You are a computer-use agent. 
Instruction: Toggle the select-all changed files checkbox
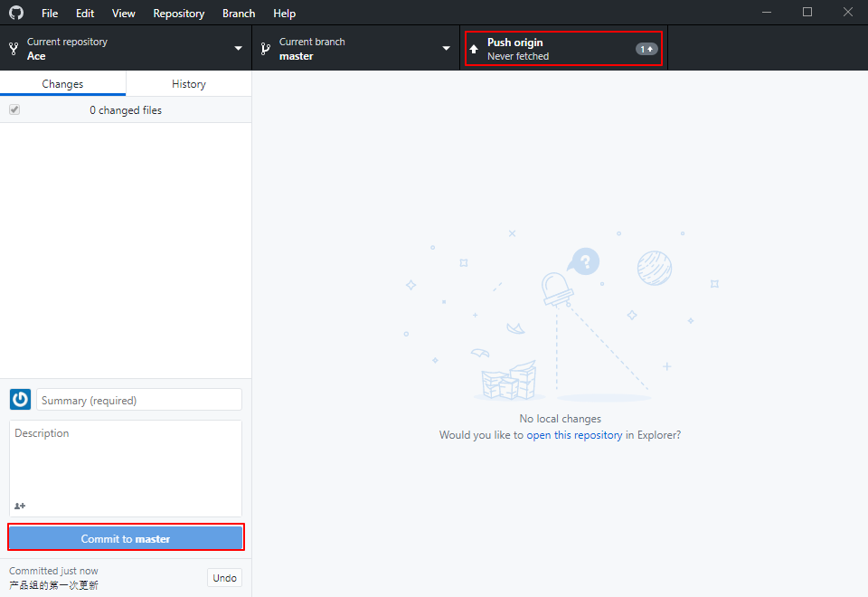[14, 109]
